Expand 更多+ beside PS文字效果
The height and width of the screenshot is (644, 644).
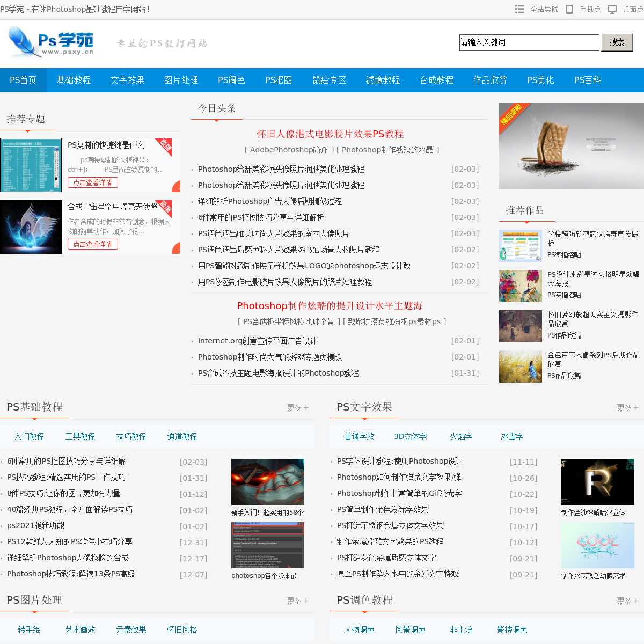pos(627,407)
